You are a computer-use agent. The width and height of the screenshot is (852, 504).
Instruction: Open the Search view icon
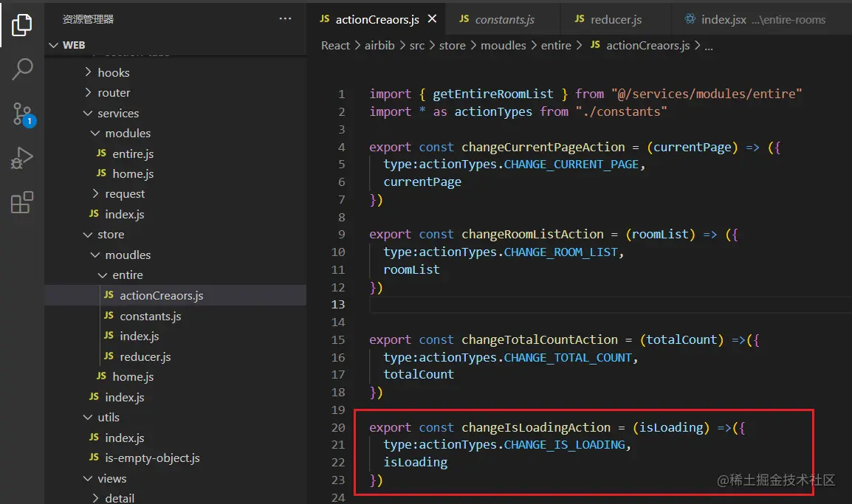21,69
